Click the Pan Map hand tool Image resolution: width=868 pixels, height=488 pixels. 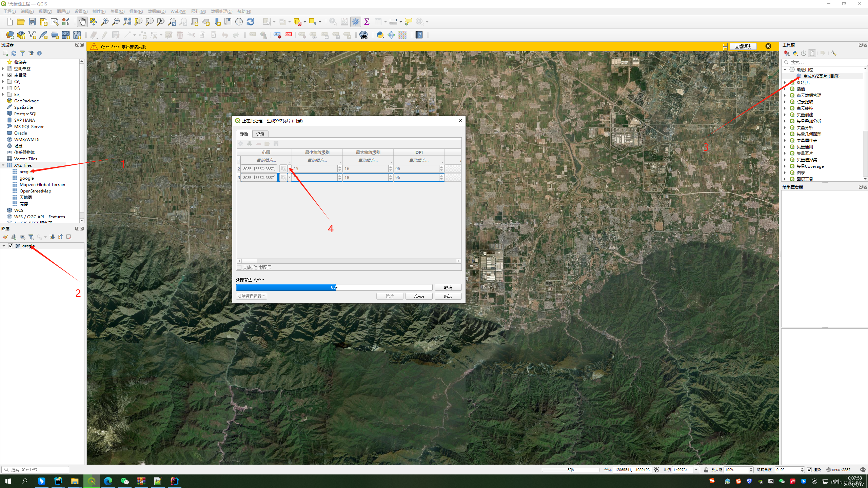(82, 22)
